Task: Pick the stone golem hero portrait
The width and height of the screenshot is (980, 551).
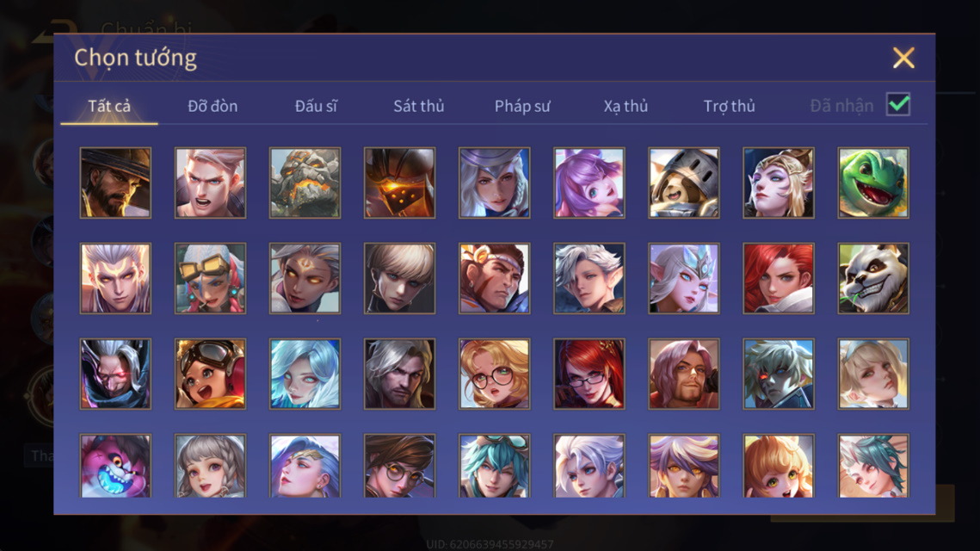Action: 305,183
